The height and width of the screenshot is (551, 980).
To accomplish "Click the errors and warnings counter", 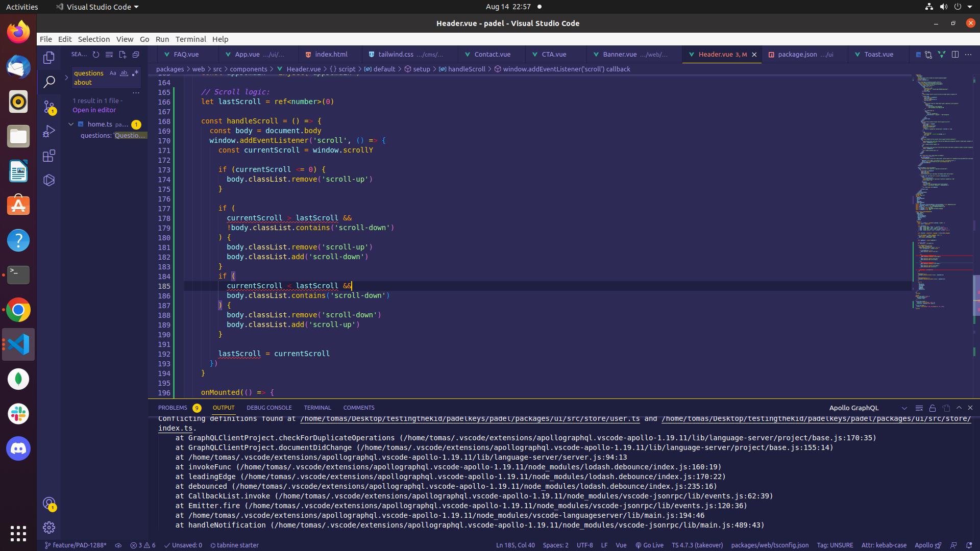I will [143, 545].
